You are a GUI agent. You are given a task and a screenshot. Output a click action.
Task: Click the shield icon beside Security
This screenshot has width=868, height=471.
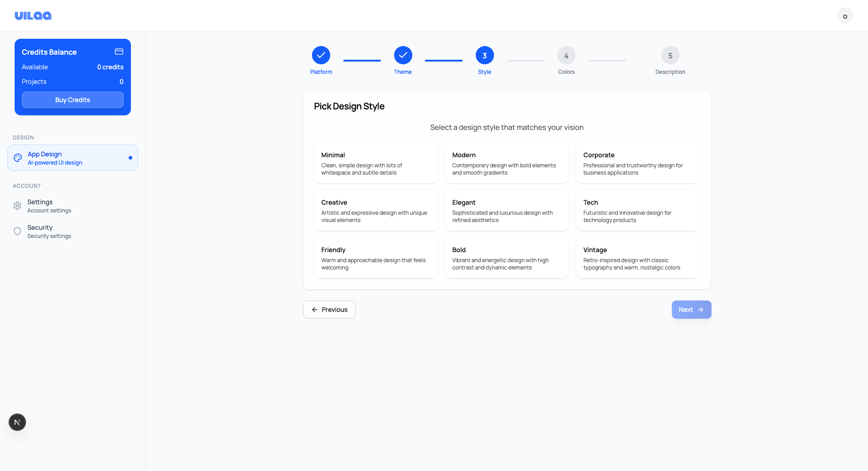click(17, 231)
